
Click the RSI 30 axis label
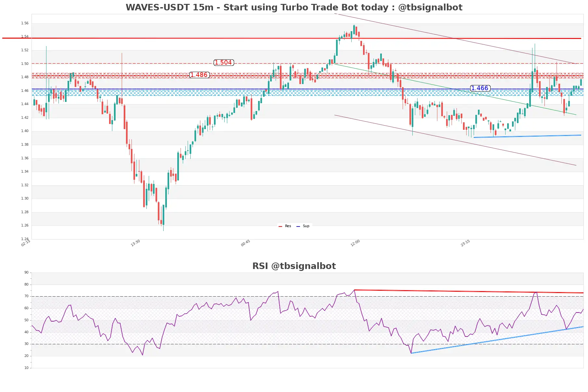(26, 344)
